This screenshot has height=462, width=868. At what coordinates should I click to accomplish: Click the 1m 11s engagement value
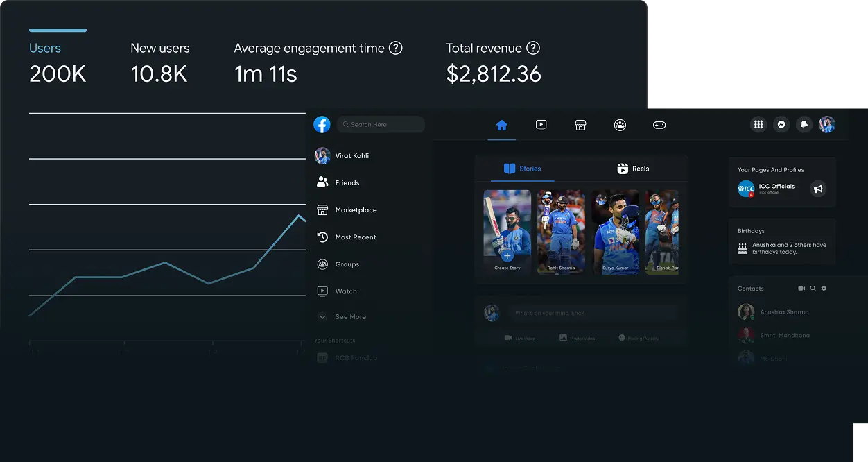[x=266, y=74]
